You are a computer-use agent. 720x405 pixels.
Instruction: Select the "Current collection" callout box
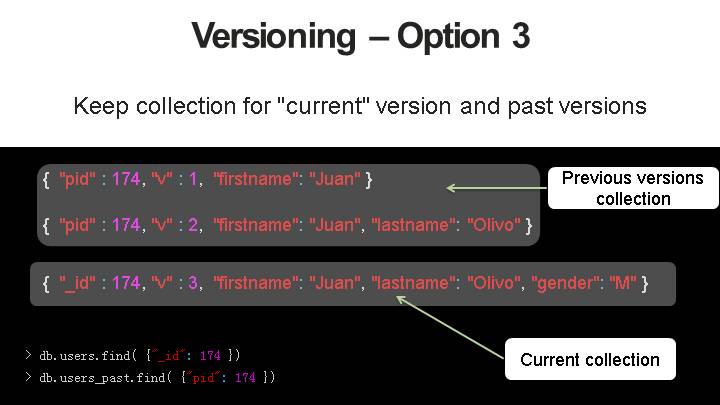590,360
